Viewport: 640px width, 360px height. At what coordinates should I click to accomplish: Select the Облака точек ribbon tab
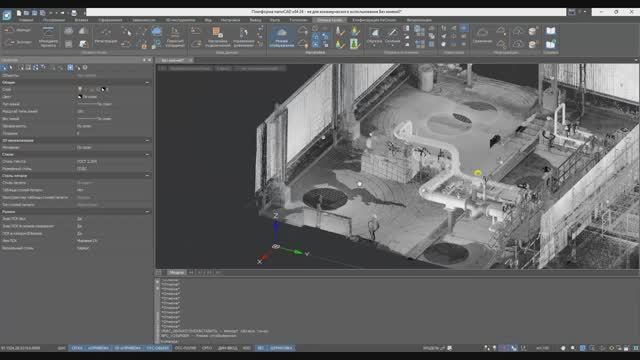(x=329, y=20)
